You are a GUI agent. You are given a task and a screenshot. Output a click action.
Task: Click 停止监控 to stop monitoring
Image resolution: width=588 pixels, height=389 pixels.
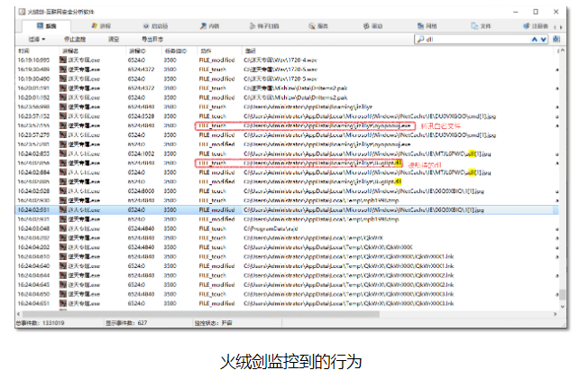tap(75, 39)
